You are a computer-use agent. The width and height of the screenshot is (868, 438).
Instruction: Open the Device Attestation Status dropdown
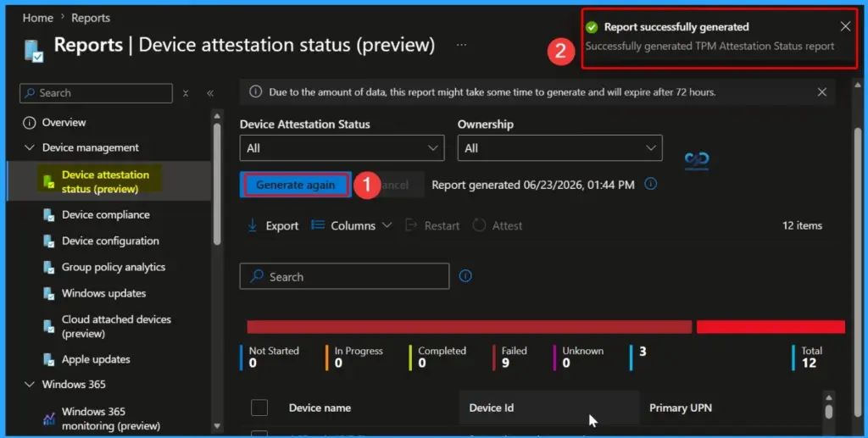[x=342, y=148]
